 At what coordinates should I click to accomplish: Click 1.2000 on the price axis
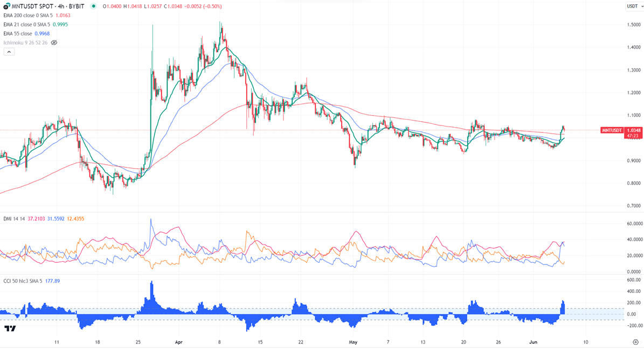(x=634, y=93)
